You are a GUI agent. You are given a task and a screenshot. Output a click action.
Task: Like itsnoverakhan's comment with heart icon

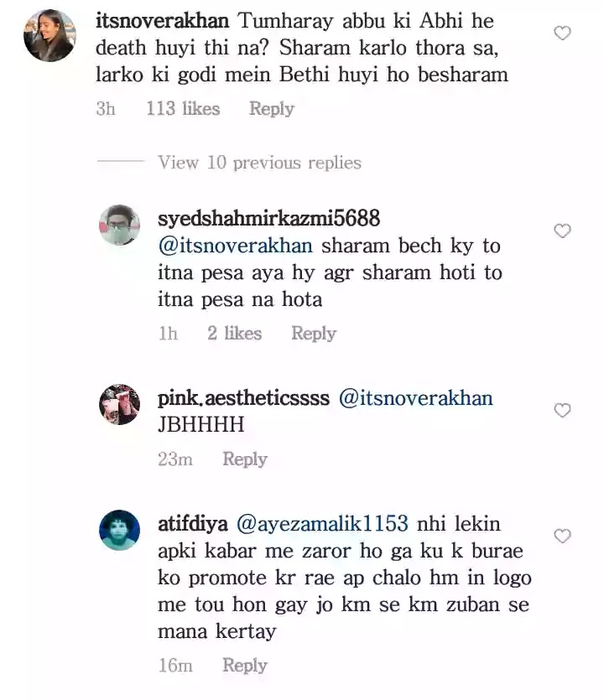pos(562,33)
